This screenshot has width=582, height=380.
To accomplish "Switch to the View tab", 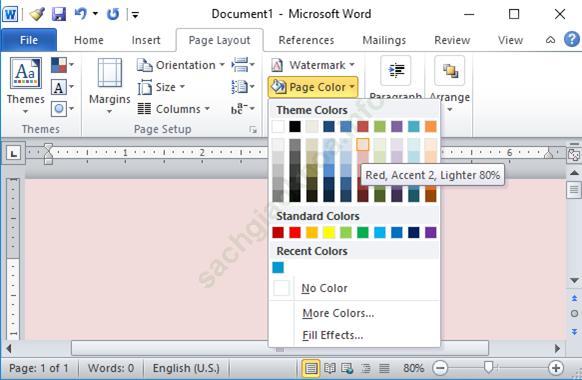I will click(510, 40).
